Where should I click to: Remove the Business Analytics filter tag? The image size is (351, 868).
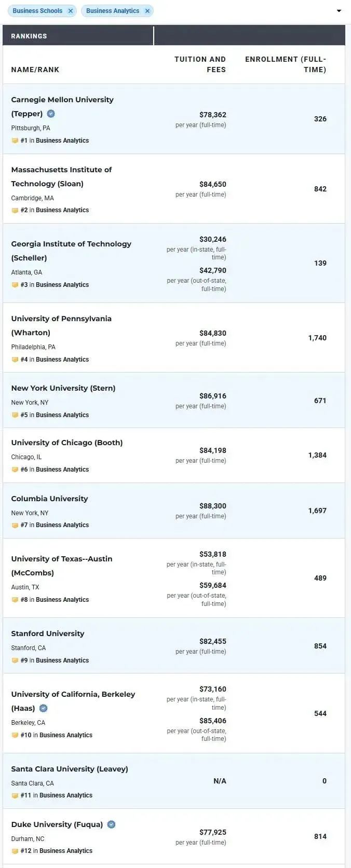click(x=147, y=11)
